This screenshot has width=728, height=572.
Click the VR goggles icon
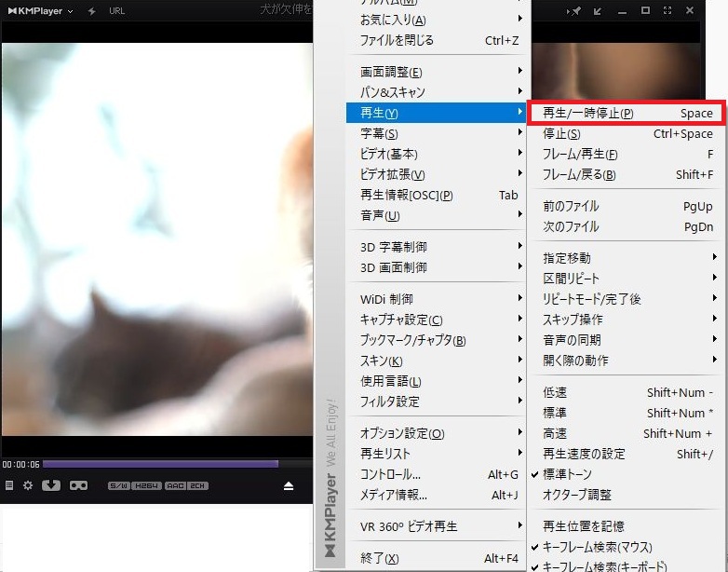78,485
